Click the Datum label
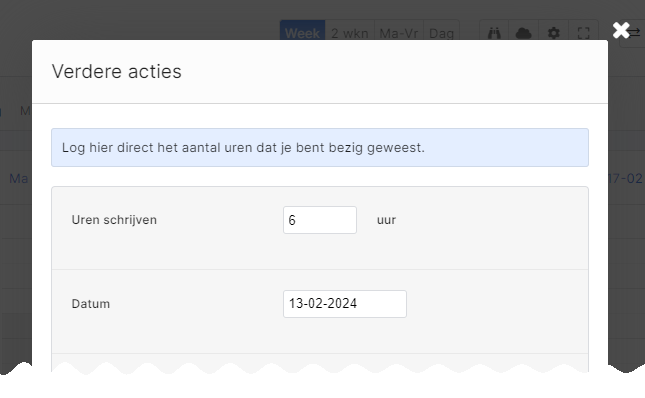The height and width of the screenshot is (398, 645). [x=90, y=304]
